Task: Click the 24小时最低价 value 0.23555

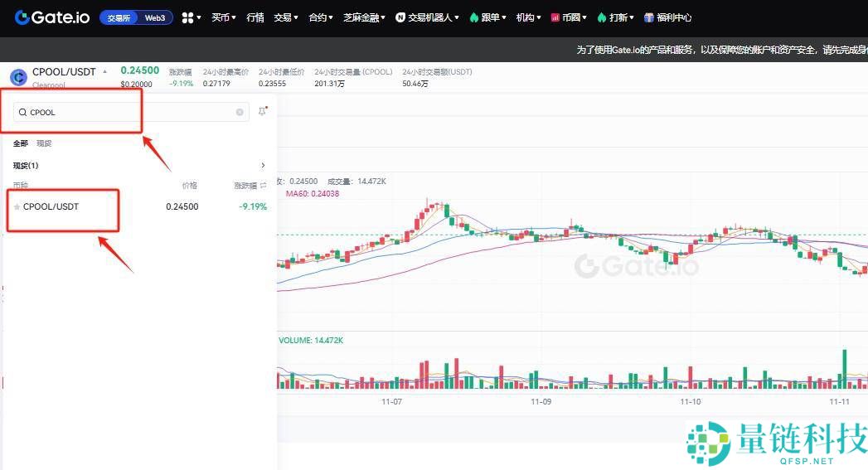Action: coord(273,84)
